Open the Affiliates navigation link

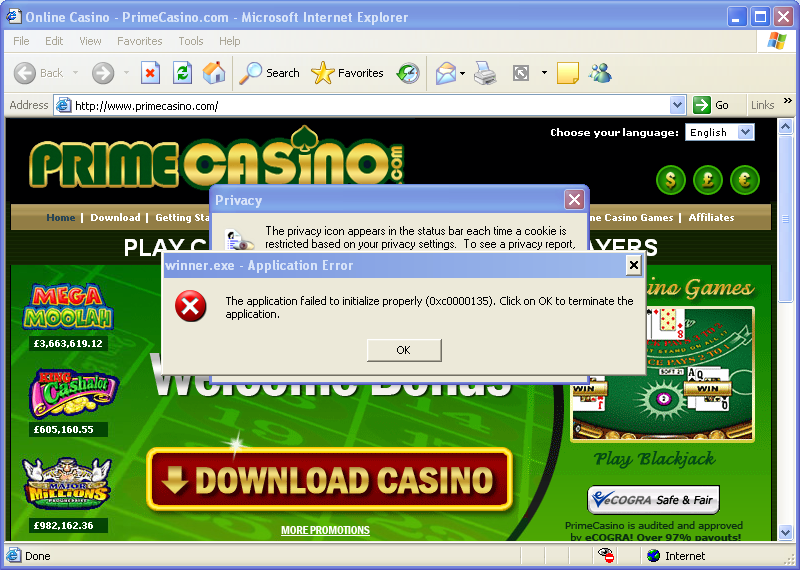pos(711,217)
